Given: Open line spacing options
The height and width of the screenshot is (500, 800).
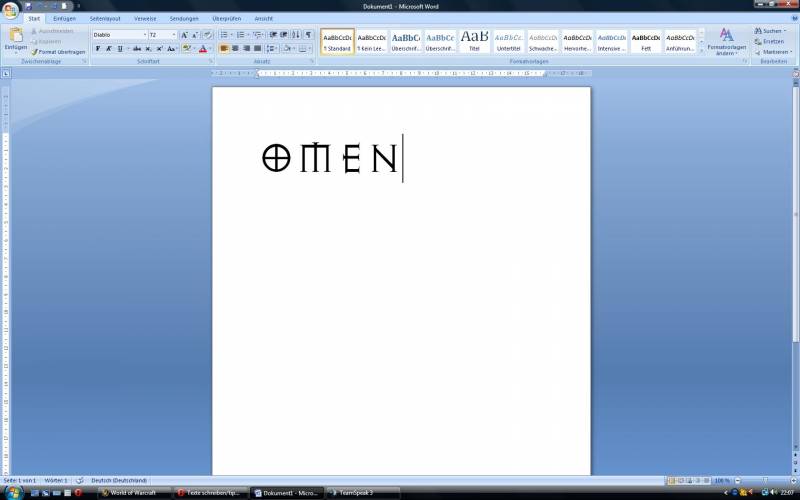Looking at the screenshot, I should (272, 48).
